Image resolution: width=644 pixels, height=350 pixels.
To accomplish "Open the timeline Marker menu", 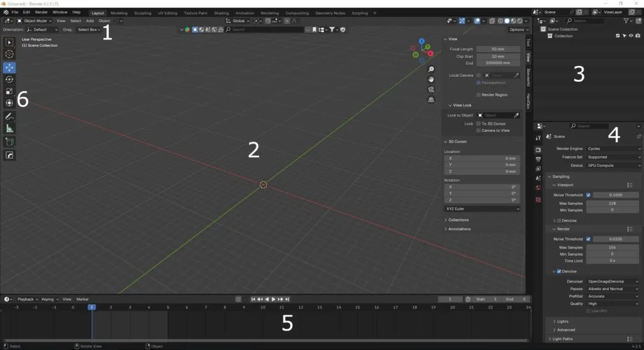I will [82, 300].
